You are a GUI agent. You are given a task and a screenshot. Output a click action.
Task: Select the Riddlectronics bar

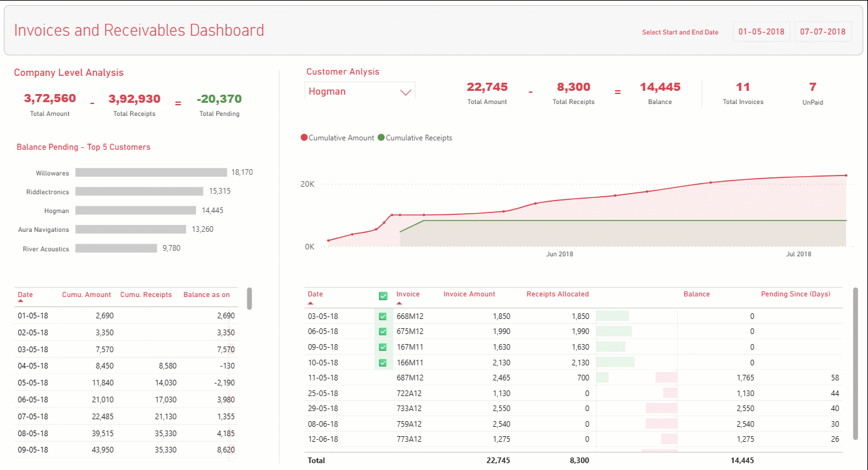click(x=140, y=191)
